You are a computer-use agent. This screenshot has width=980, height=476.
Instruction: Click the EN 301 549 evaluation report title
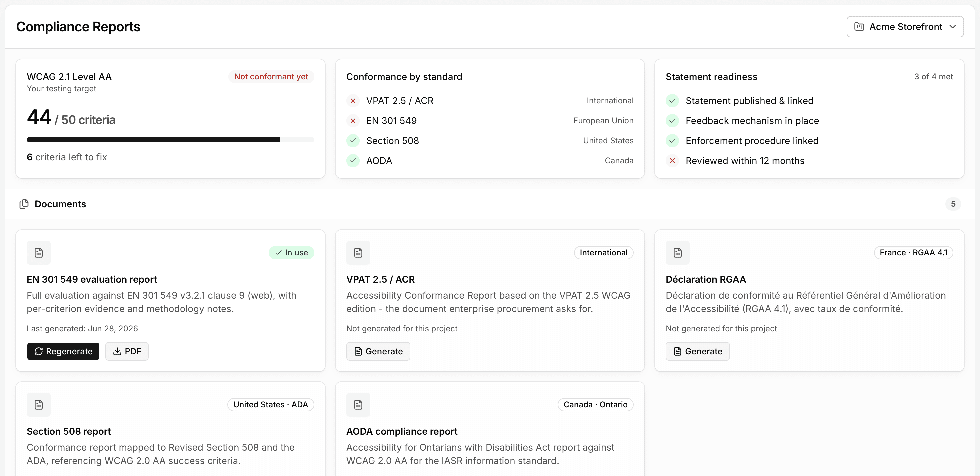coord(92,279)
